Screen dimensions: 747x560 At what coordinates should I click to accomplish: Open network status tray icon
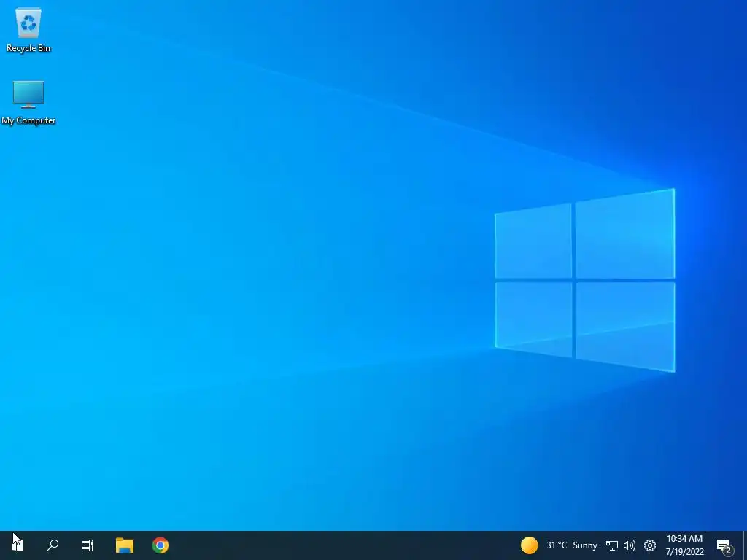pos(612,545)
